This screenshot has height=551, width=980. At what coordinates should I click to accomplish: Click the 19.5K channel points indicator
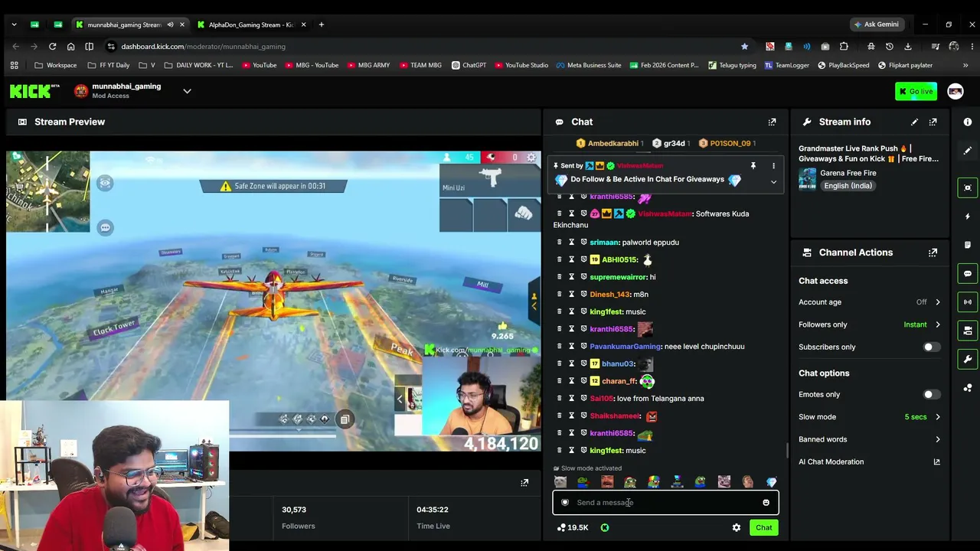coord(572,527)
